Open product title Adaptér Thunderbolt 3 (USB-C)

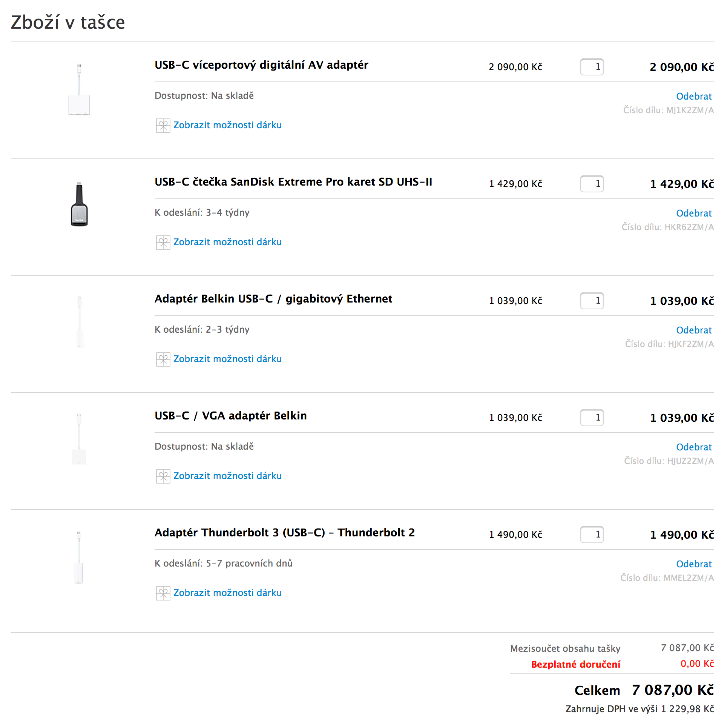point(284,533)
